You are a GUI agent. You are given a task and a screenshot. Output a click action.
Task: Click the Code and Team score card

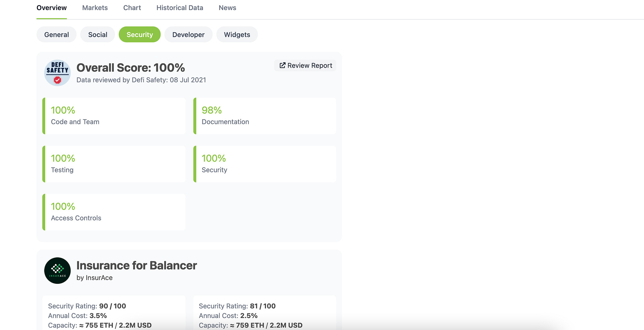tap(114, 116)
